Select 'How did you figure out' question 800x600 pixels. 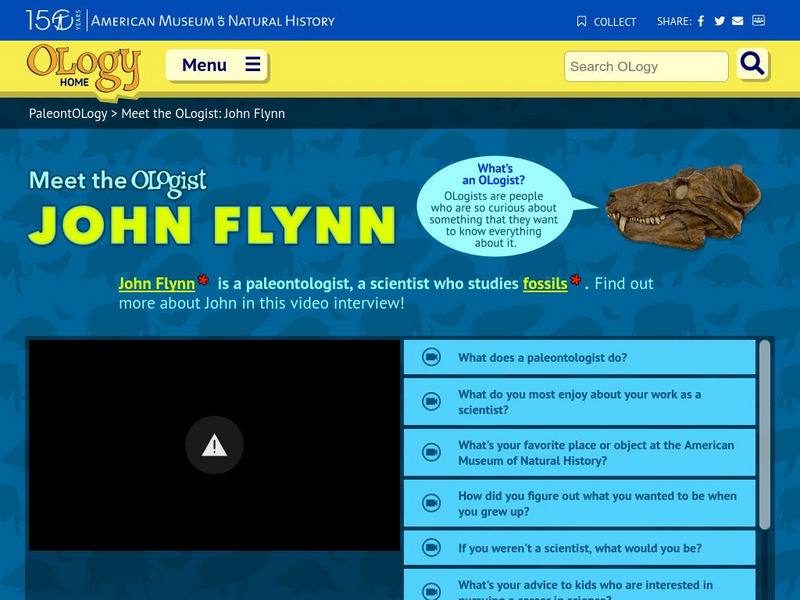(x=580, y=503)
